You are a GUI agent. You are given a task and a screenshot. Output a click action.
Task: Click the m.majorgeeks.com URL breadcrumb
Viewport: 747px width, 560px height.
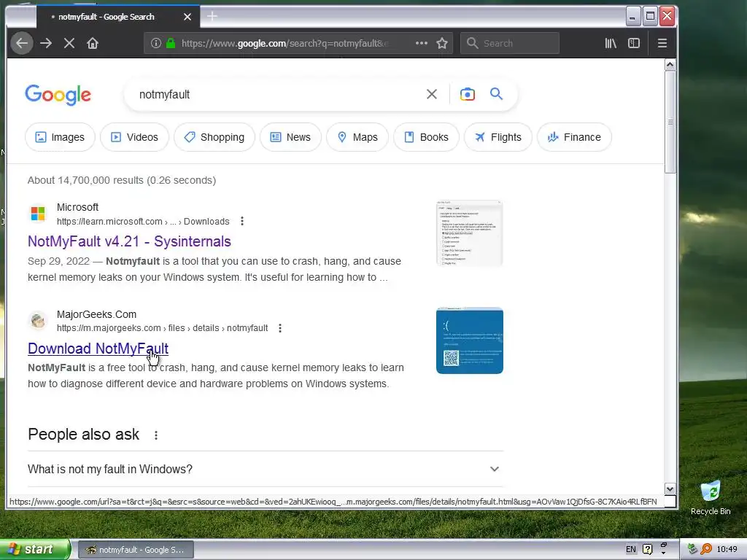point(162,328)
